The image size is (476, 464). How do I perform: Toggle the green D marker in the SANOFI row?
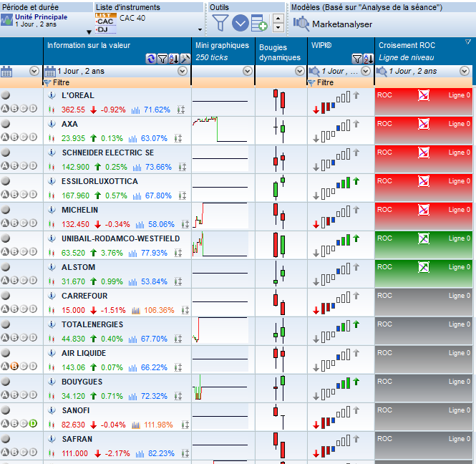[x=33, y=424]
